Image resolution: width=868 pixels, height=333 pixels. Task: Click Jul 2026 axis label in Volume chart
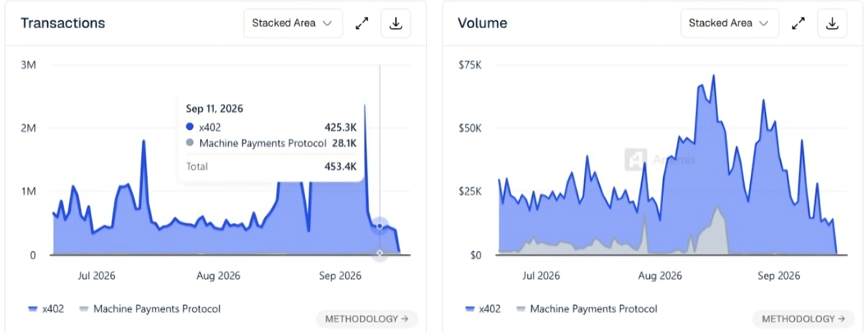tap(540, 276)
